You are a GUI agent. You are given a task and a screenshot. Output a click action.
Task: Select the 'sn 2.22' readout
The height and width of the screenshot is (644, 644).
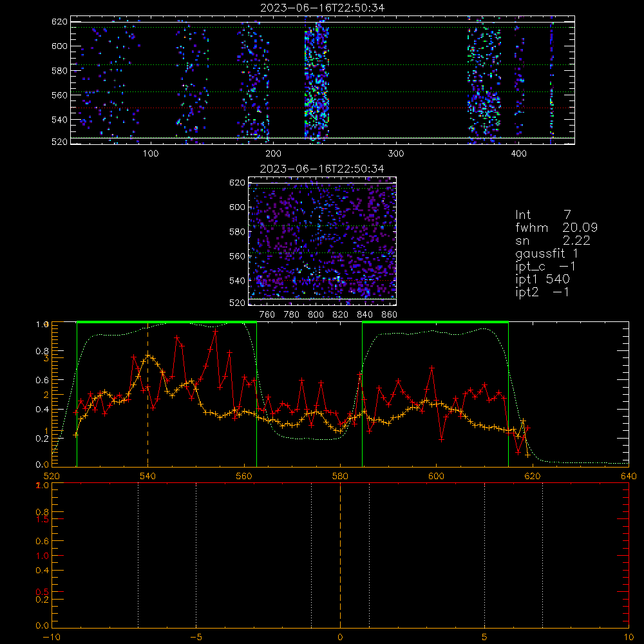553,241
